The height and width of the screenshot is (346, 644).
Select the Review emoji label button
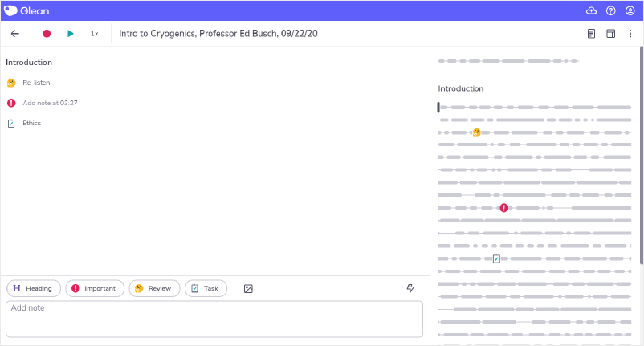pos(153,288)
